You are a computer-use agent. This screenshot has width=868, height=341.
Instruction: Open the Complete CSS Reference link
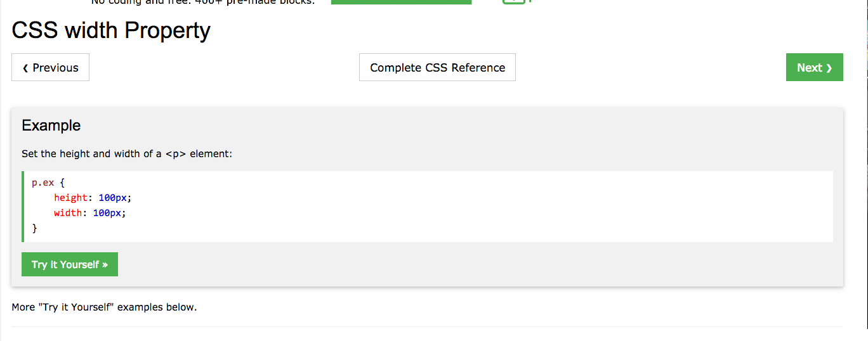437,68
